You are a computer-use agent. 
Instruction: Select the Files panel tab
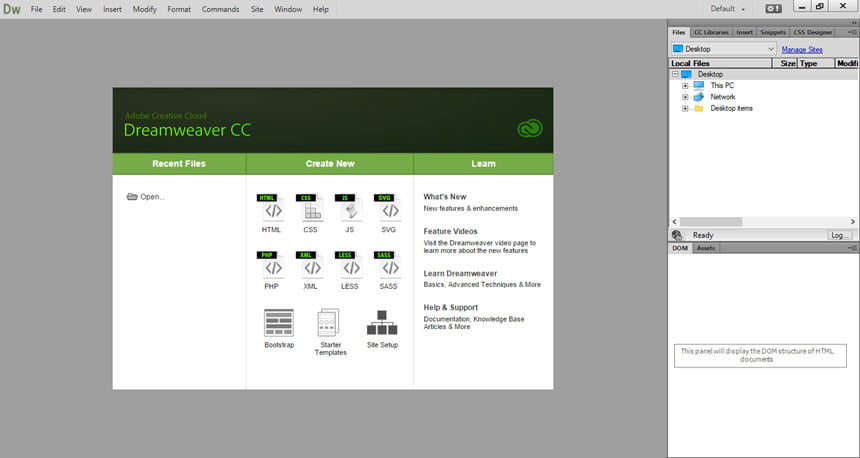(679, 32)
